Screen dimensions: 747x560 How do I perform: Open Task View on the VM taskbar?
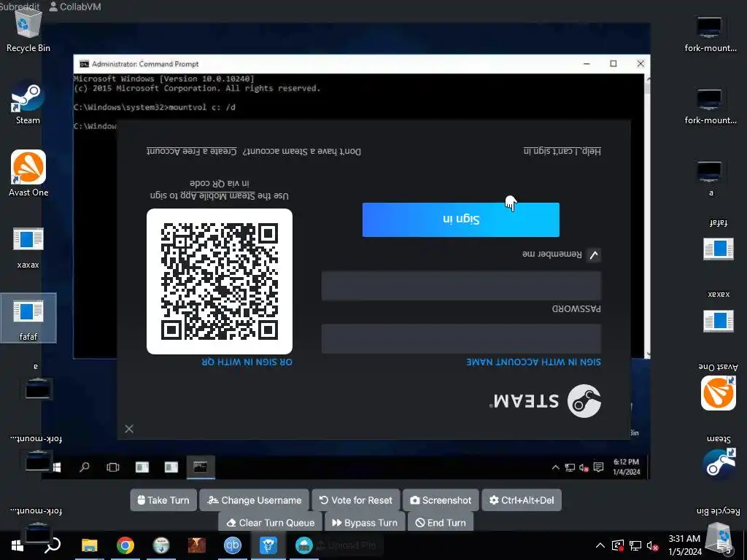point(113,467)
